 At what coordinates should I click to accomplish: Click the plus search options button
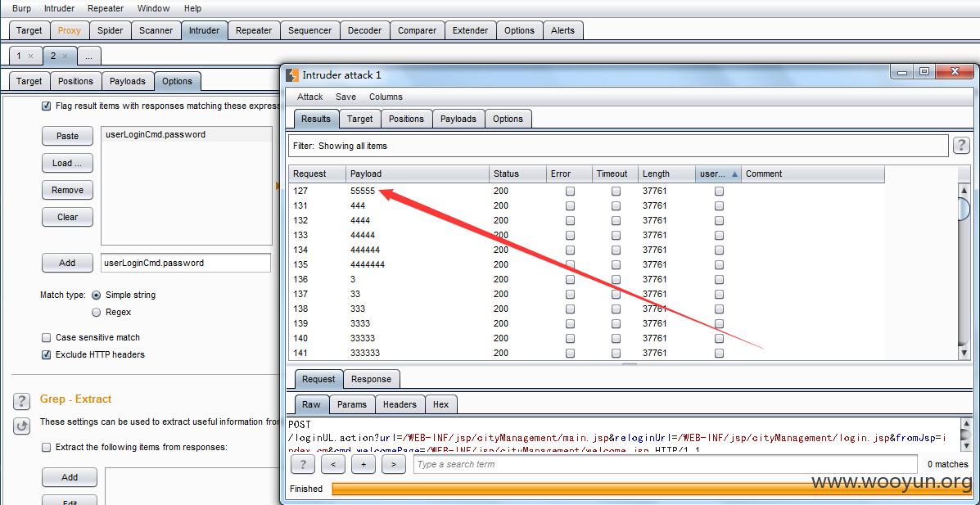pyautogui.click(x=364, y=464)
